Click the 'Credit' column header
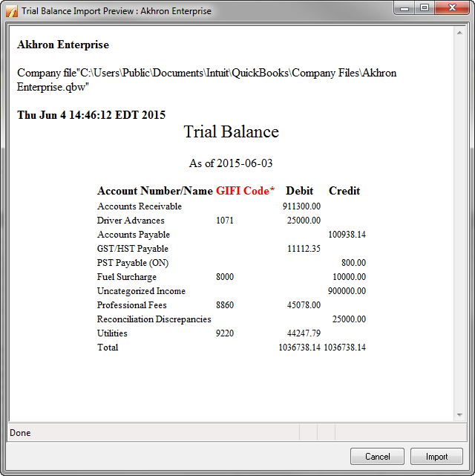The image size is (475, 476). click(x=344, y=191)
